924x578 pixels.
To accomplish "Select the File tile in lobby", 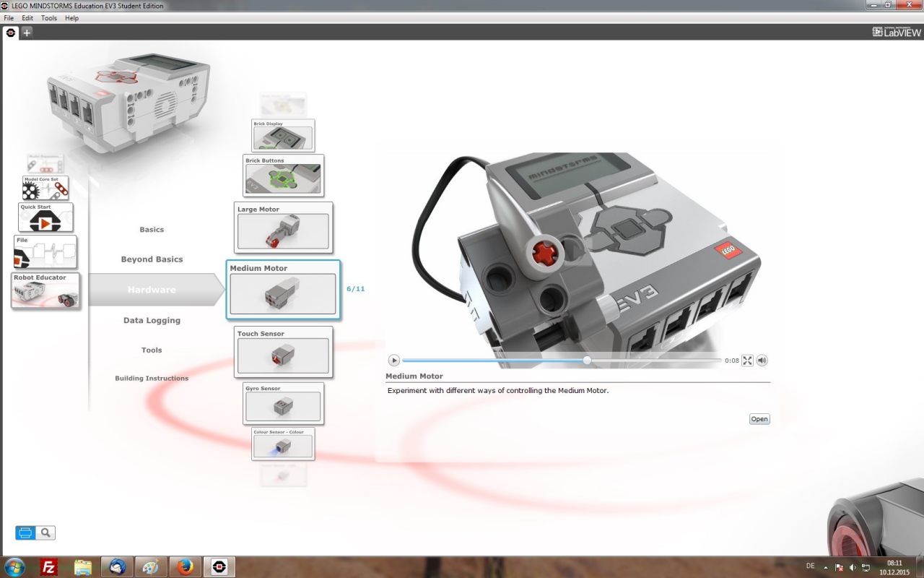I will tap(45, 252).
